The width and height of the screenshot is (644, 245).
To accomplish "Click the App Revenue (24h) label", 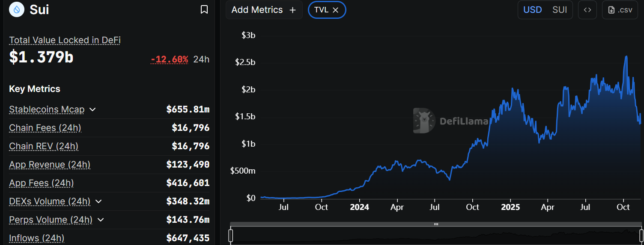I will point(50,165).
